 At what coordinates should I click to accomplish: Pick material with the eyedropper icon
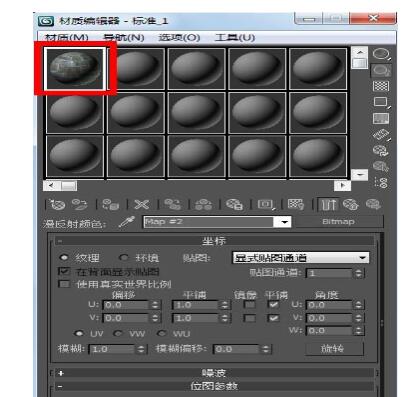tap(127, 222)
